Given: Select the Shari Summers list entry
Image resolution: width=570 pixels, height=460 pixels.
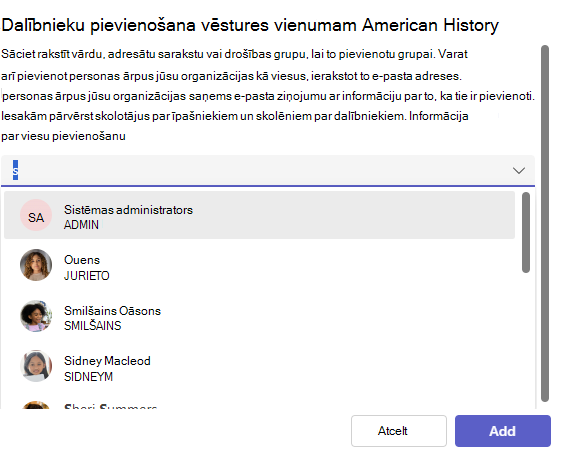Looking at the screenshot, I should coord(259,403).
